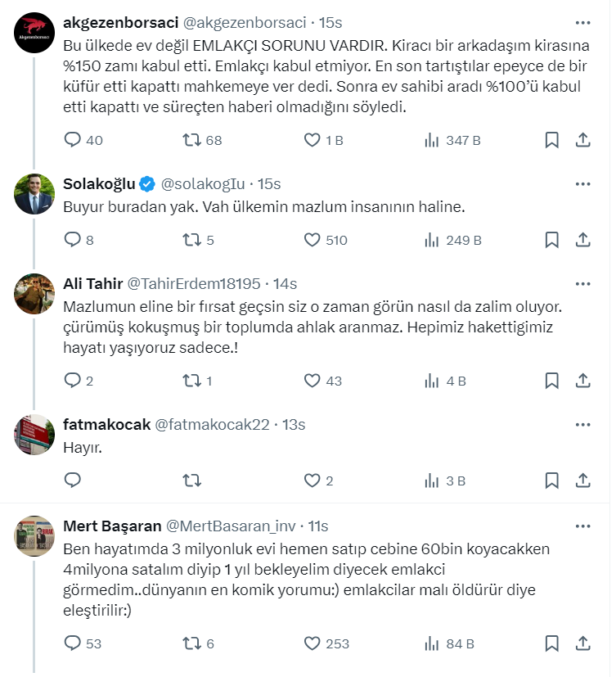Like Solakoğlu's tweet
The height and width of the screenshot is (677, 616).
click(x=312, y=240)
